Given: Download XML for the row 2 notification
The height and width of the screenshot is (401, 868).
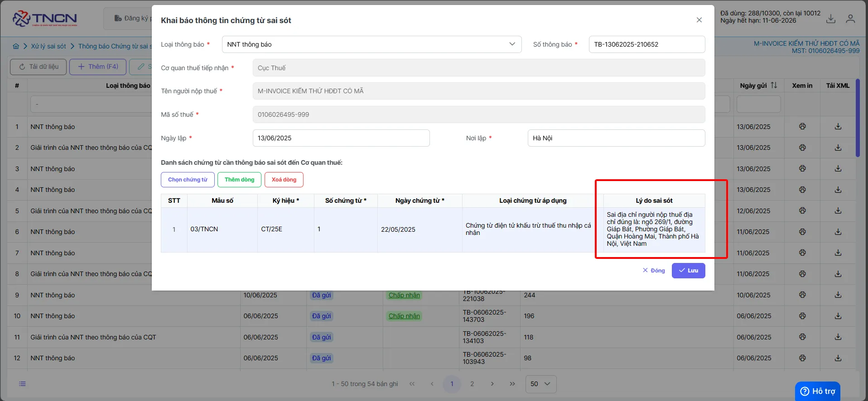Looking at the screenshot, I should (x=838, y=148).
